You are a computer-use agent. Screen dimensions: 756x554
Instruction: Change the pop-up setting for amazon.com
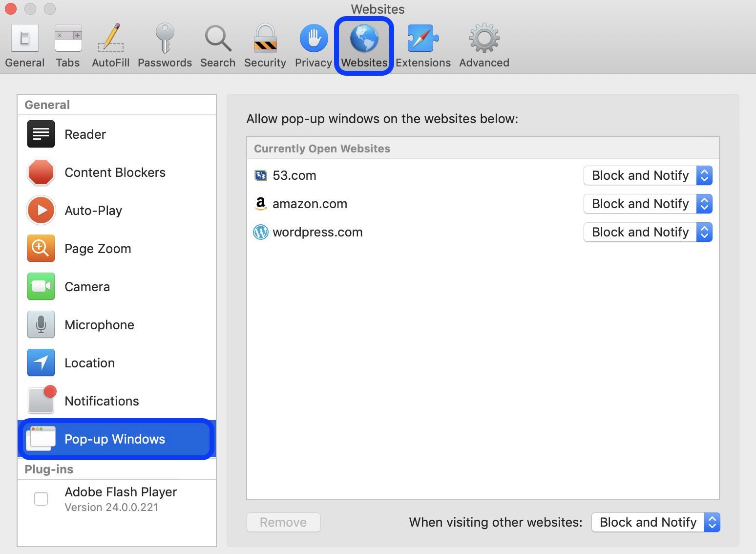[x=648, y=204]
